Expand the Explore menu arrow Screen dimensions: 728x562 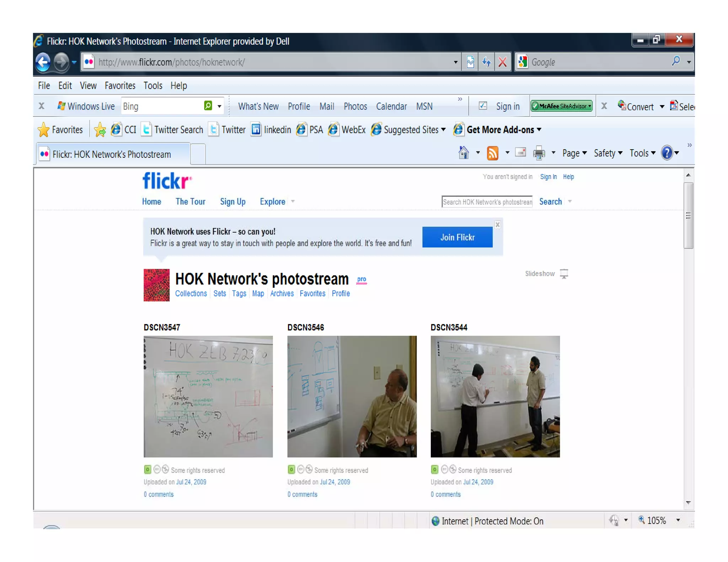(293, 201)
